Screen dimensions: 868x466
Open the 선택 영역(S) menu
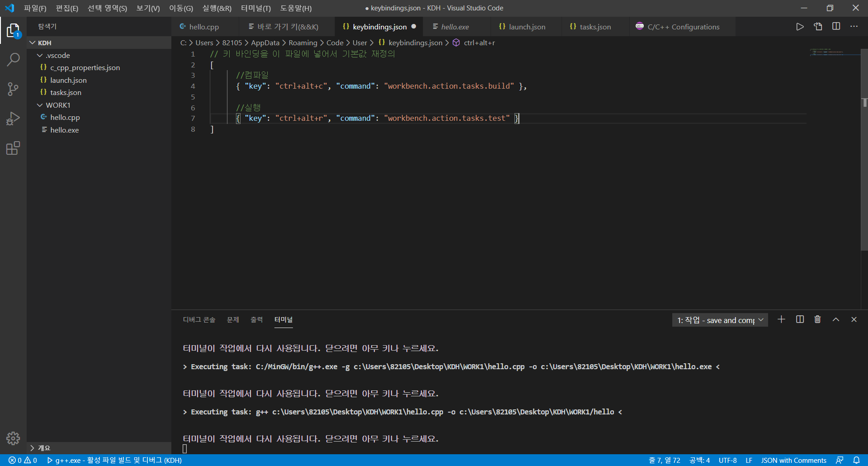(107, 8)
